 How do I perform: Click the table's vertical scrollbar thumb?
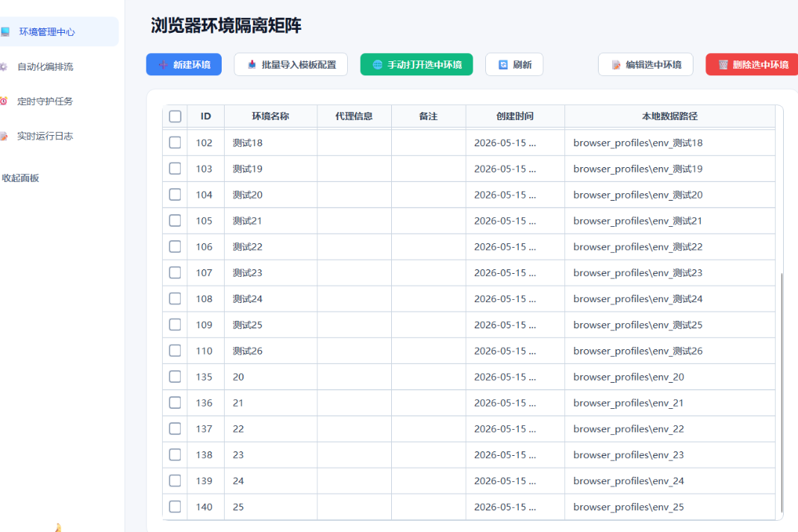782,392
